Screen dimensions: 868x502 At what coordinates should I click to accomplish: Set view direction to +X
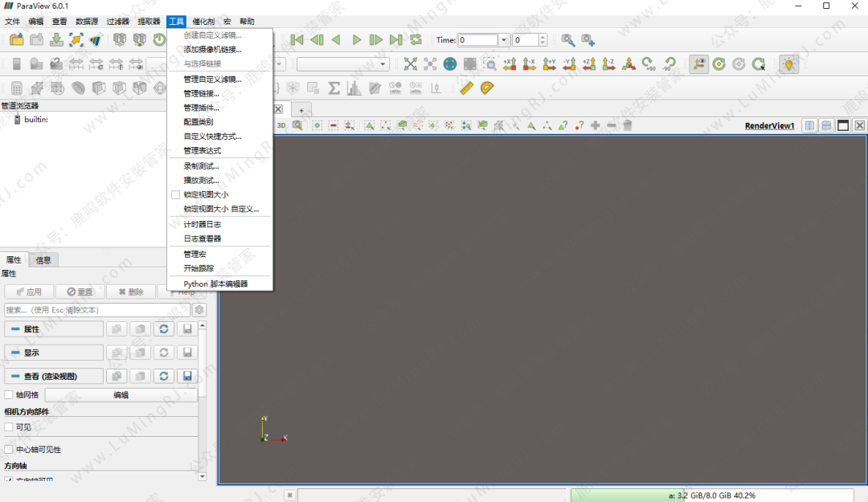[509, 64]
